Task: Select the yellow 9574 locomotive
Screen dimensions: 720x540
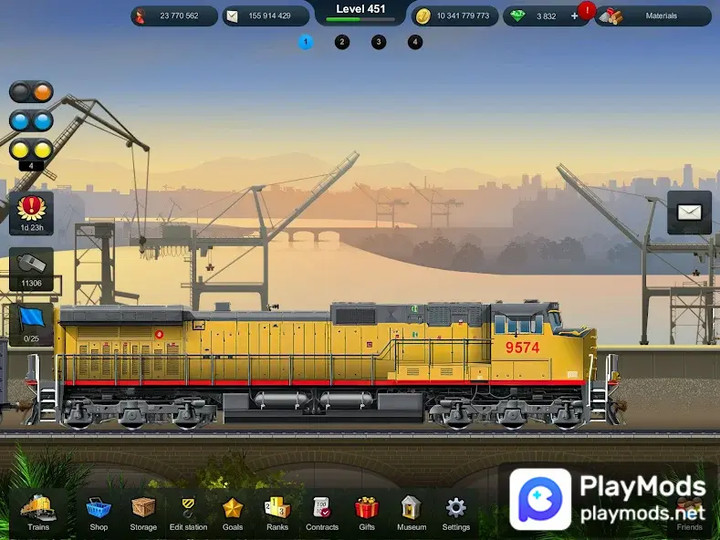Action: [x=326, y=365]
